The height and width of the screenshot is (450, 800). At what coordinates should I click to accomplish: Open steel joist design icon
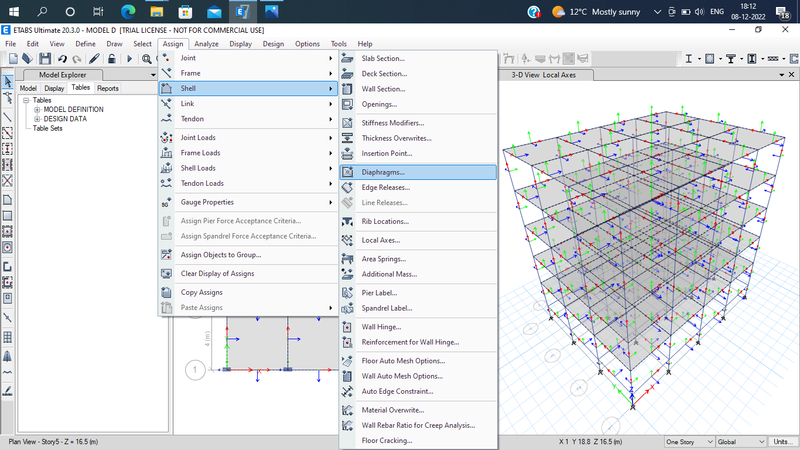click(773, 59)
